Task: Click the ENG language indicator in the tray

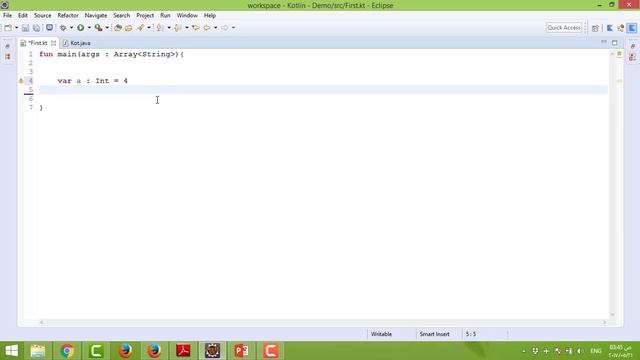Action: tap(596, 351)
